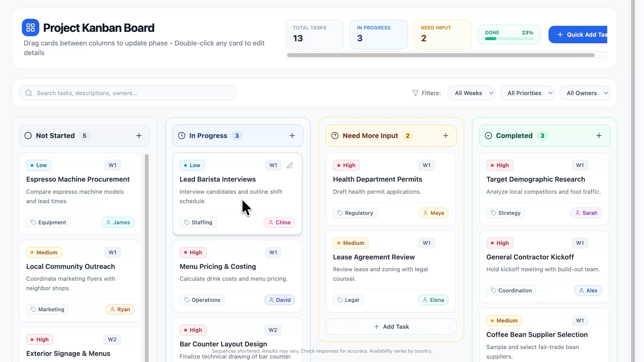Select the Chloe owner badge
Screen dimensions: 644x362
click(x=279, y=222)
